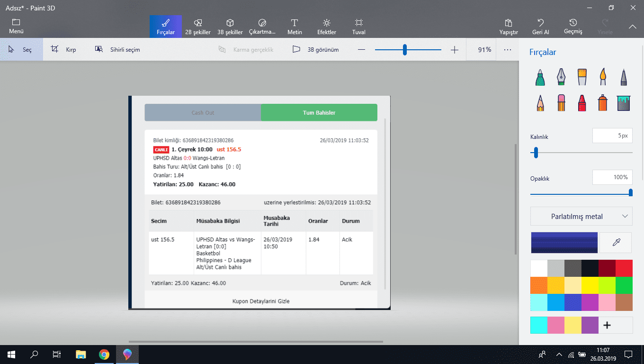The height and width of the screenshot is (364, 644).
Task: Open the Parlatılmış metal material dropdown
Action: tap(581, 216)
